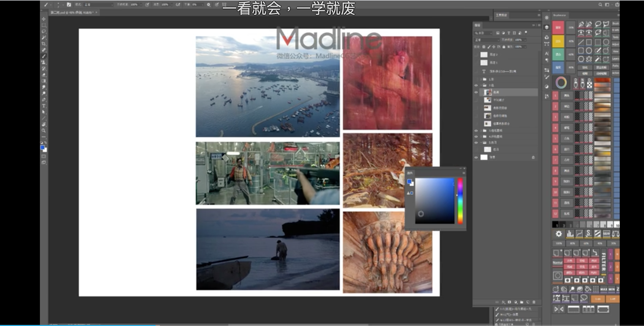
Task: Open the Tools side tab in Brusherator
Action: coord(616,37)
